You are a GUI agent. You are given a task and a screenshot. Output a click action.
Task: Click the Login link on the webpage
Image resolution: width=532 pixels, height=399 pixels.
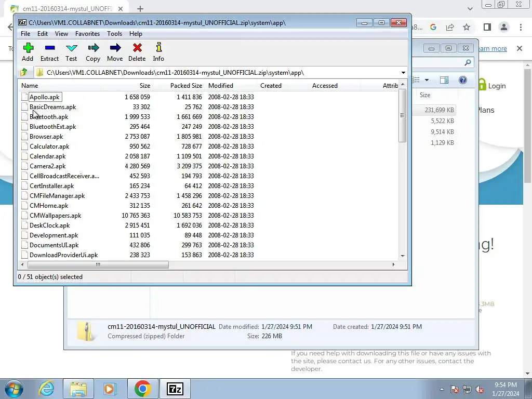(497, 86)
